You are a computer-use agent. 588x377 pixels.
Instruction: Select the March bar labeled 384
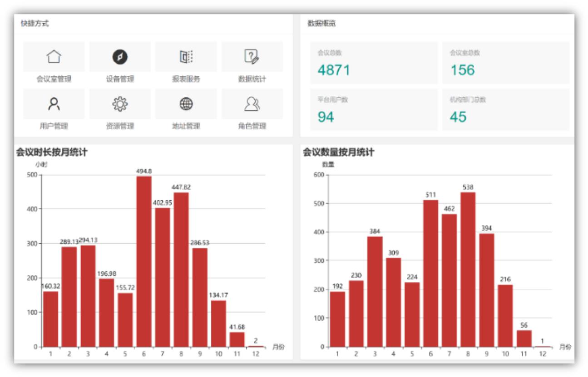pos(375,292)
